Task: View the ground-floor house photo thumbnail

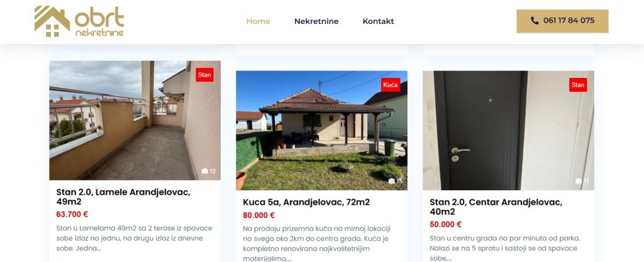Action: (321, 131)
